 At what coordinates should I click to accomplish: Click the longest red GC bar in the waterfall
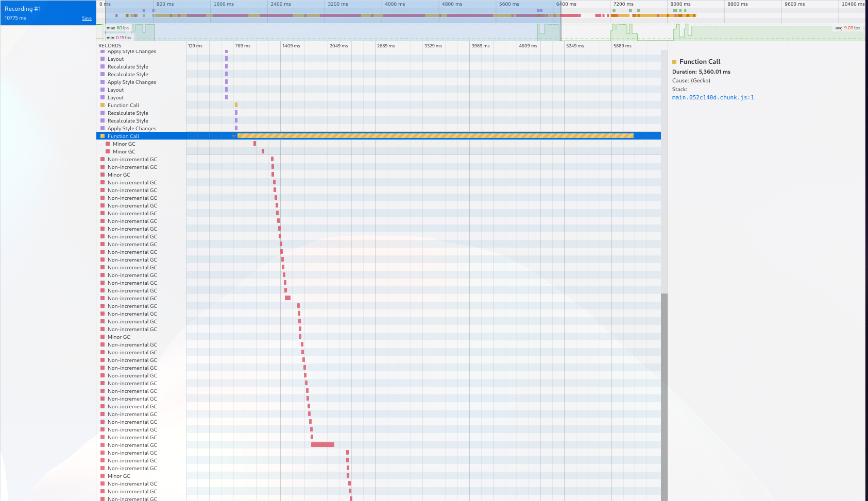pyautogui.click(x=322, y=445)
